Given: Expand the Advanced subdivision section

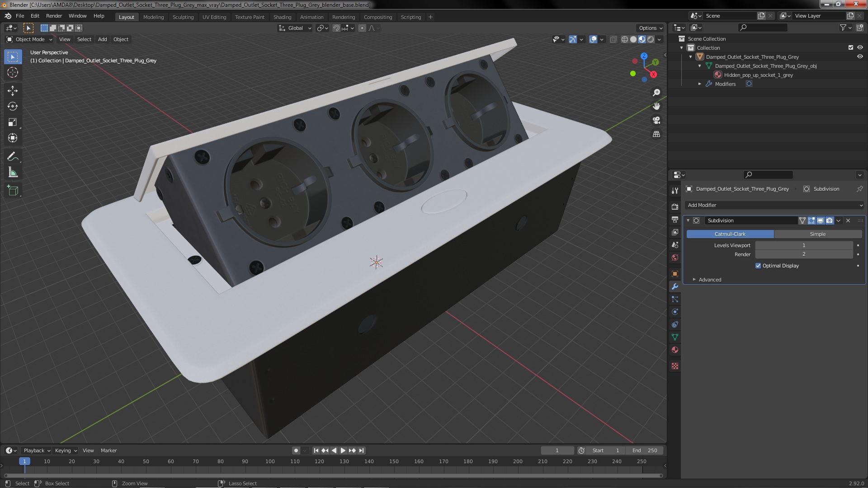Looking at the screenshot, I should click(710, 280).
